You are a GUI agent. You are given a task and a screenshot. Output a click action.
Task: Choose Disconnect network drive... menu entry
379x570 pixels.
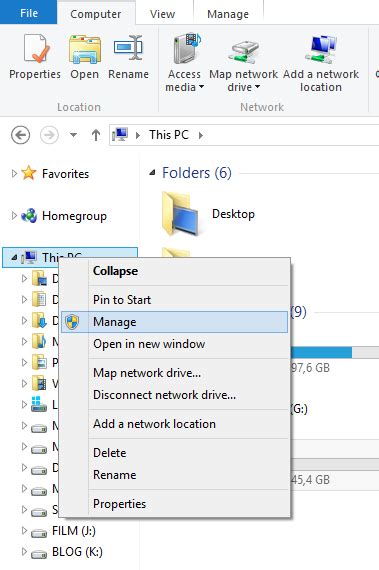174,395
